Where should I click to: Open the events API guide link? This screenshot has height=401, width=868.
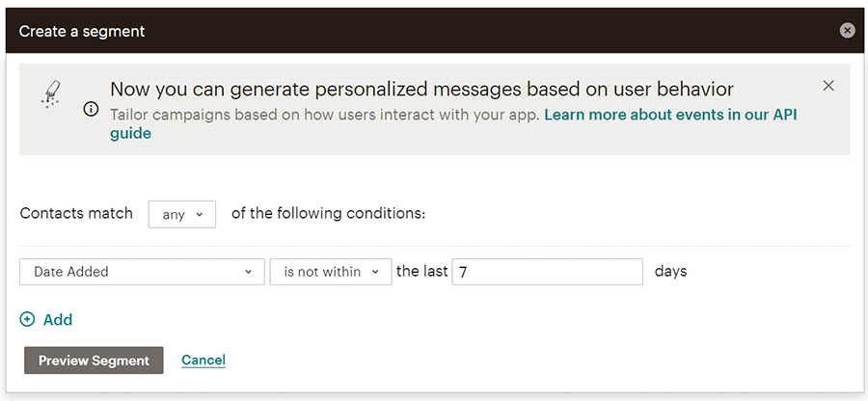(x=670, y=115)
